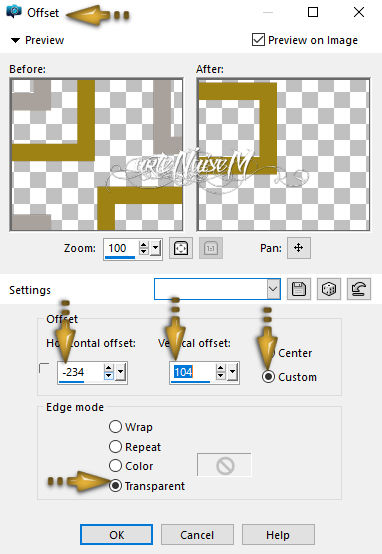Click the fit-to-window preview icon
Image resolution: width=382 pixels, height=554 pixels.
(181, 248)
